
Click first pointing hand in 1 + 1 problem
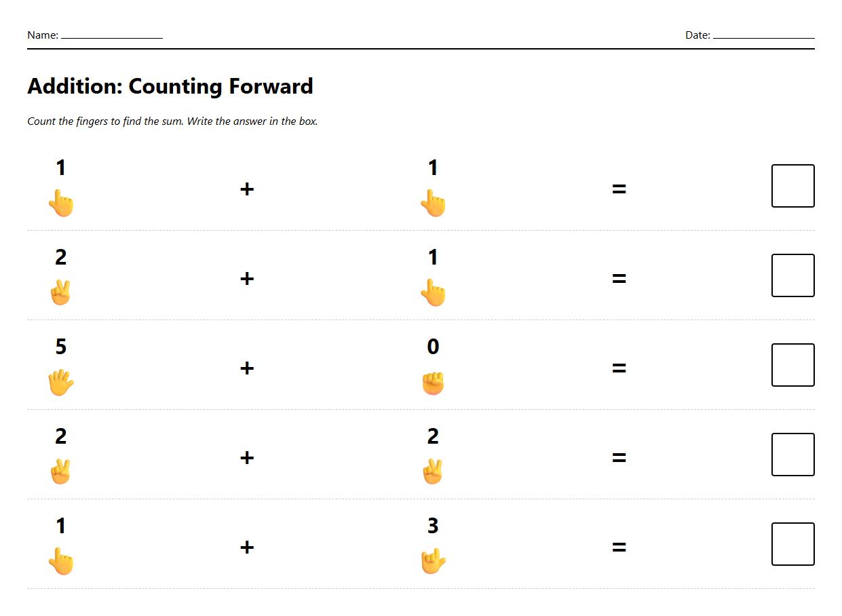tap(61, 204)
